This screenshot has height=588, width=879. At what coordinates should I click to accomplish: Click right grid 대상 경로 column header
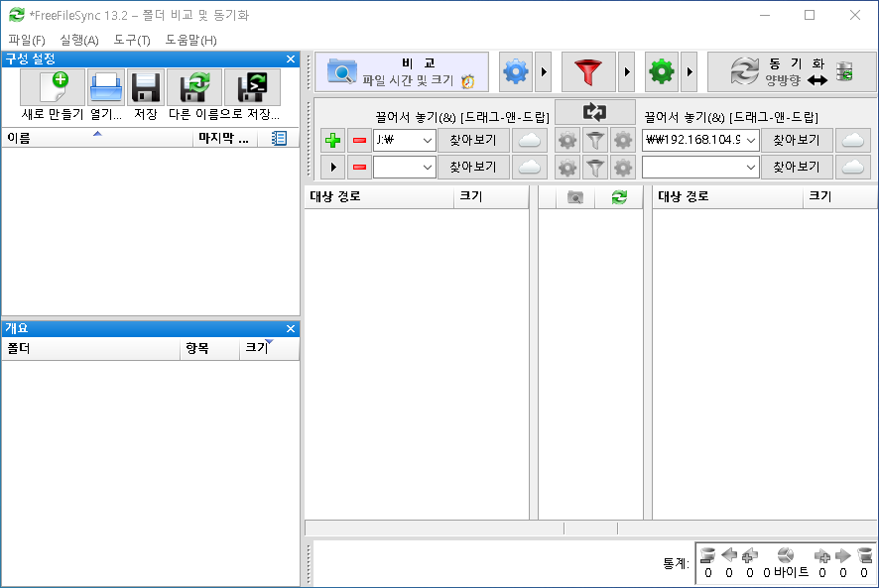click(727, 197)
